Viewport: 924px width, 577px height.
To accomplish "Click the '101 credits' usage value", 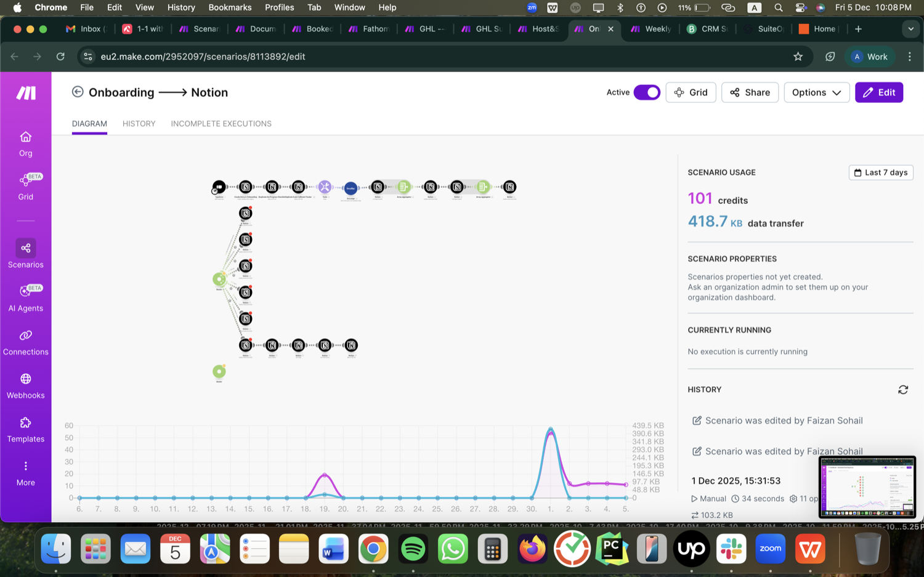I will [x=718, y=199].
